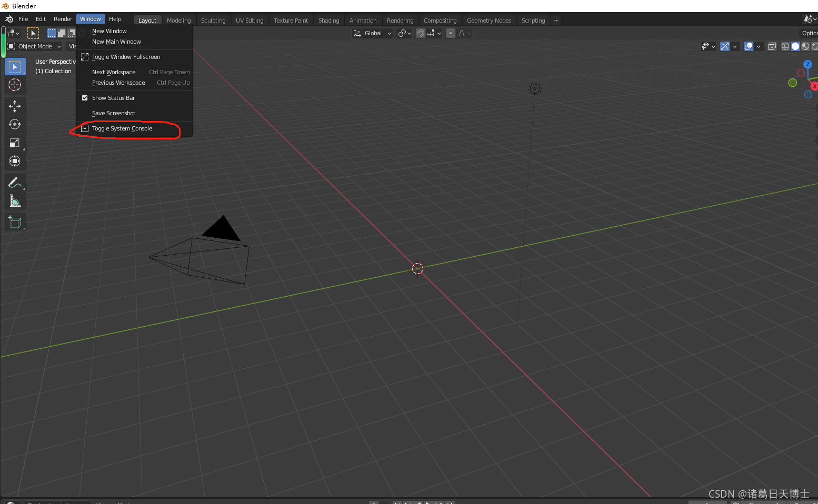
Task: Open the pivot point dropdown
Action: (404, 33)
